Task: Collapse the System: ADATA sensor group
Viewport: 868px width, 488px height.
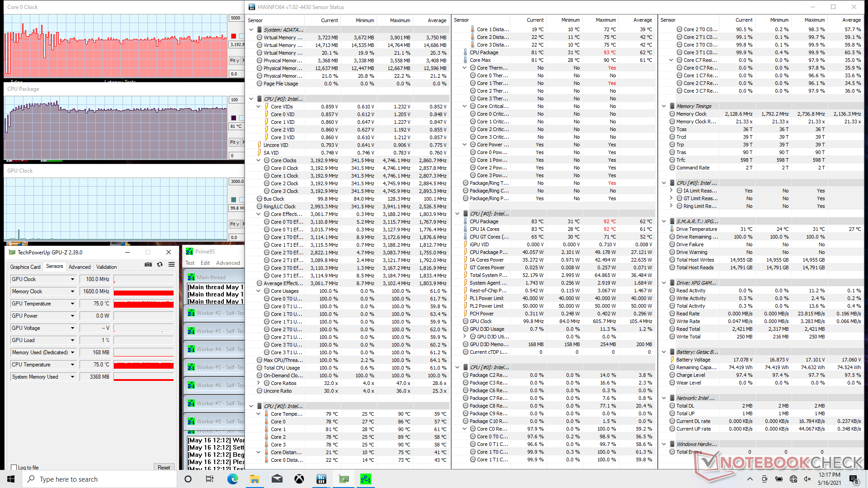Action: tap(251, 30)
